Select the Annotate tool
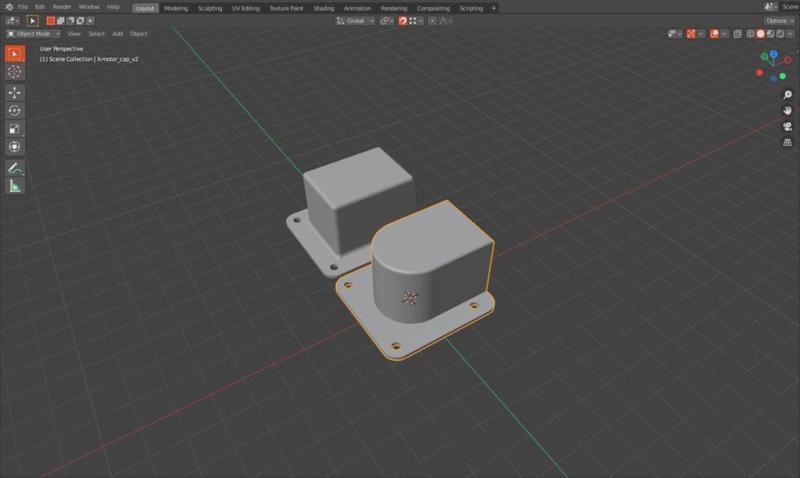This screenshot has height=478, width=800. coord(15,168)
